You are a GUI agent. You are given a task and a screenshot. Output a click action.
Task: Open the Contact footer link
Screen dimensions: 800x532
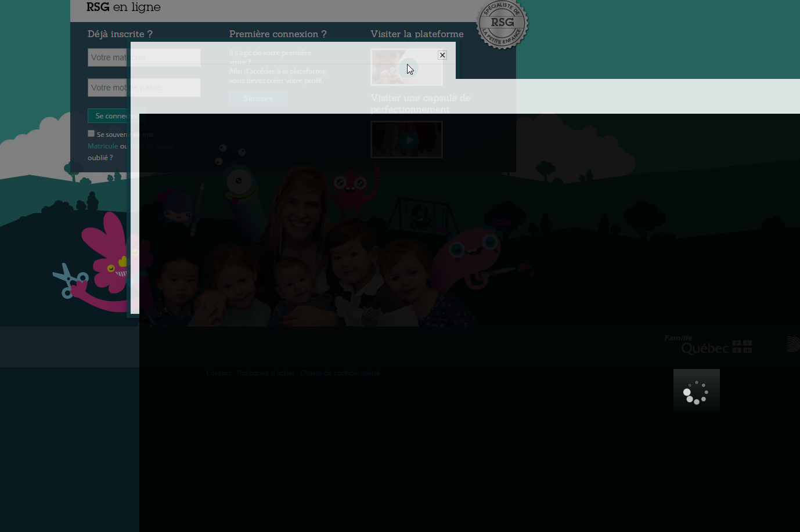coord(218,373)
